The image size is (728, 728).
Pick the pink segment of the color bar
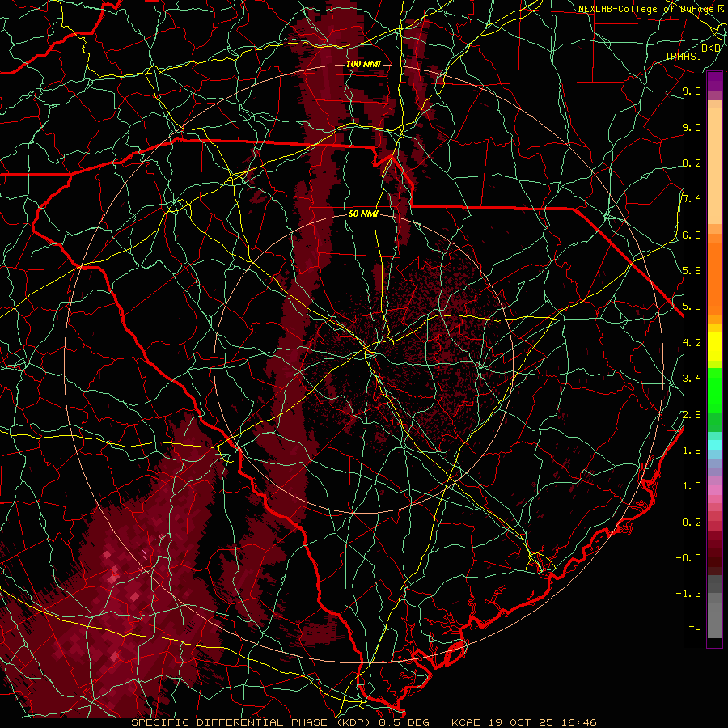coord(714,489)
